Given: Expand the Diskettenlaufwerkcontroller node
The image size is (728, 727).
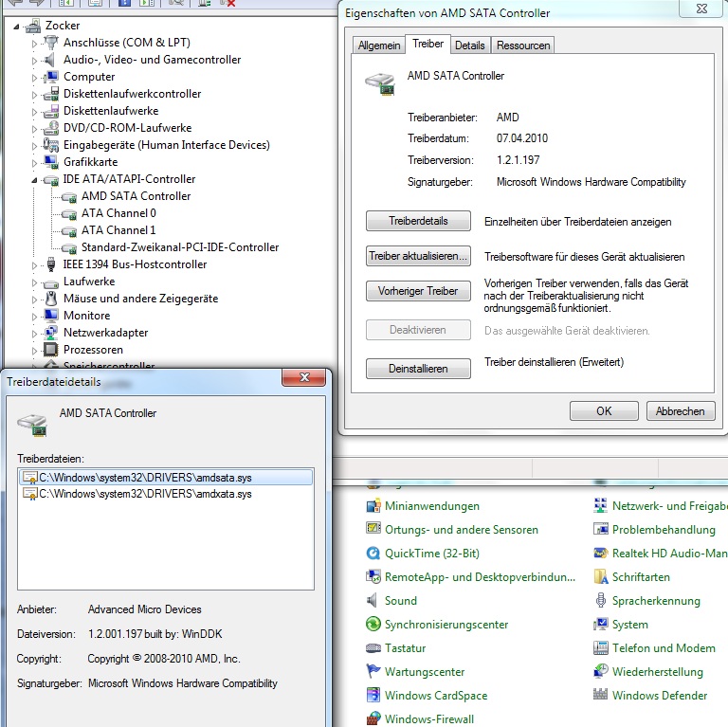Looking at the screenshot, I should coord(34,95).
